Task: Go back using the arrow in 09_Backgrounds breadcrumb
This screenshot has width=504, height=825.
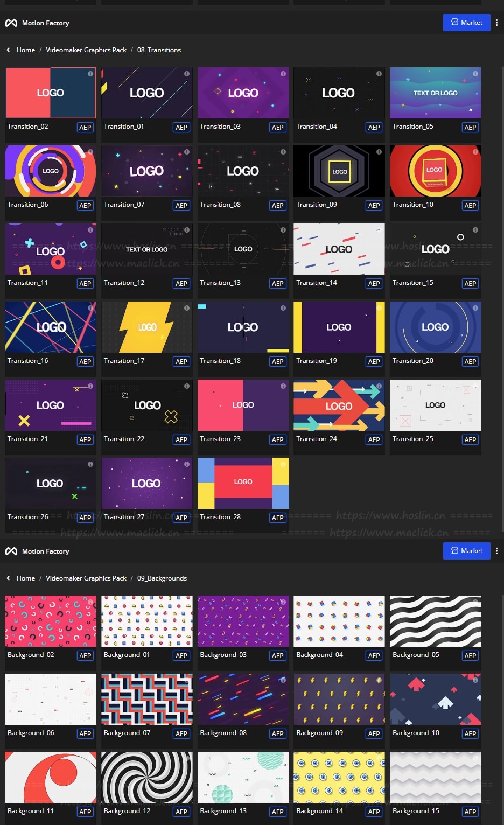Action: [8, 578]
